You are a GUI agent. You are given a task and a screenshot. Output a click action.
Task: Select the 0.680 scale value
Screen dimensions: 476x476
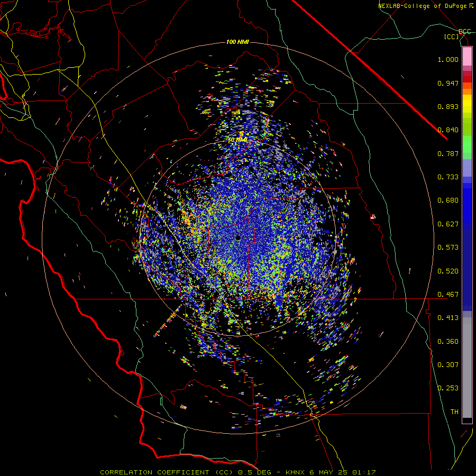click(448, 200)
